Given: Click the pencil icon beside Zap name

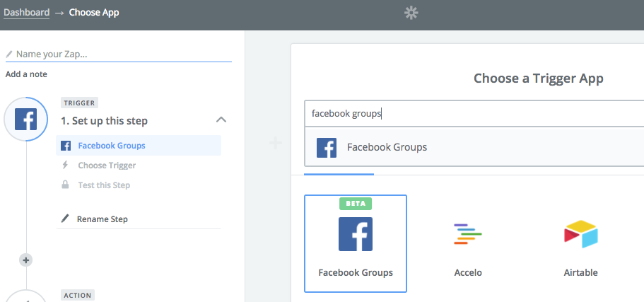Looking at the screenshot, I should tap(9, 54).
